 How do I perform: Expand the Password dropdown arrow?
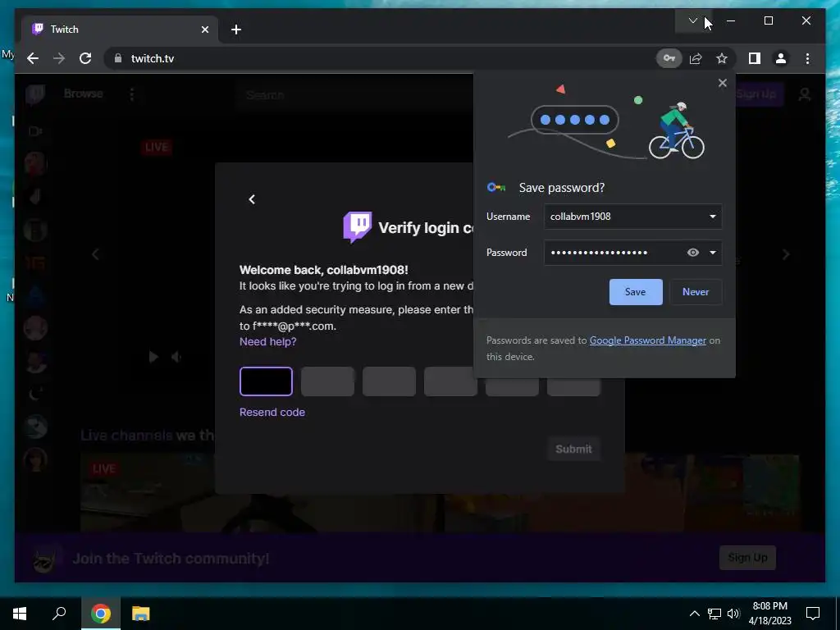click(713, 253)
